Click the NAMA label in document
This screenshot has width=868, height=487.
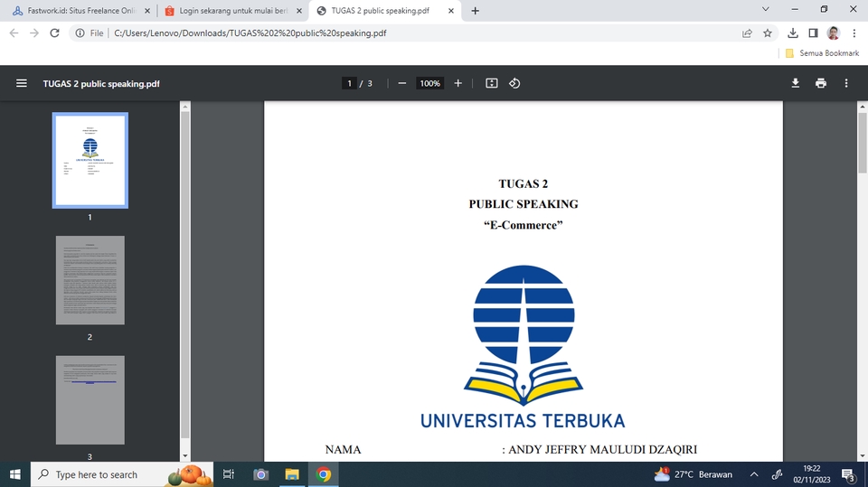click(344, 449)
